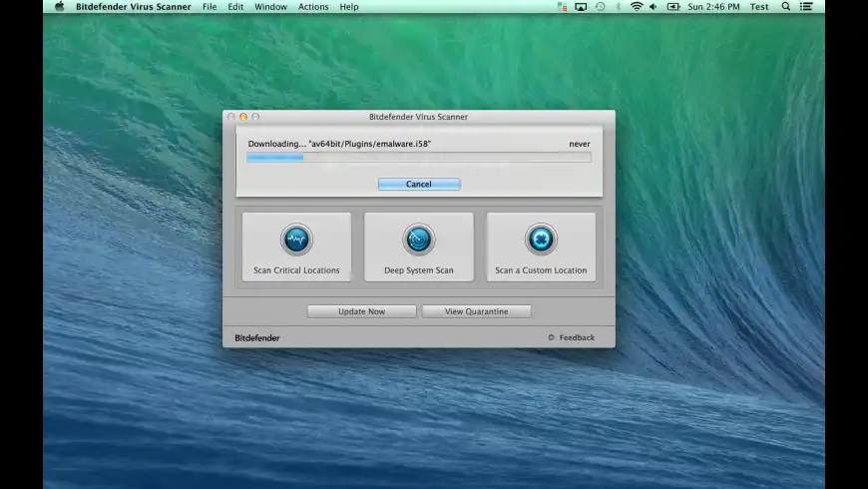Start the Deep System Scan radar icon
Image resolution: width=868 pixels, height=489 pixels.
click(x=418, y=240)
